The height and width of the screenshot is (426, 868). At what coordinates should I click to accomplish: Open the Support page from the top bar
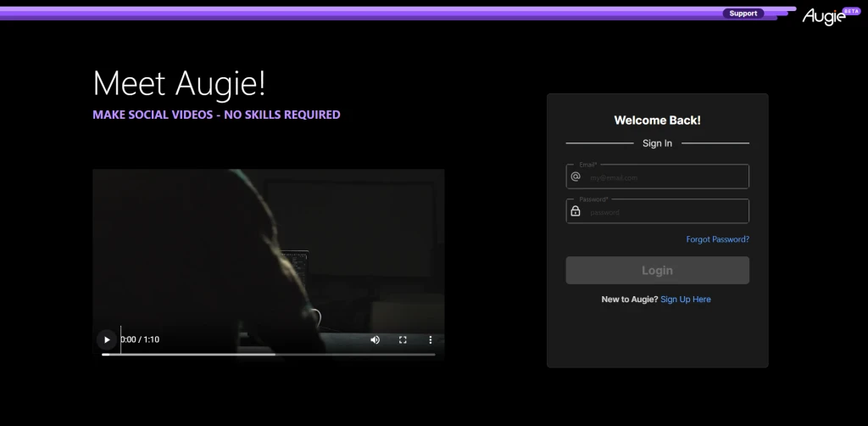[x=743, y=14]
